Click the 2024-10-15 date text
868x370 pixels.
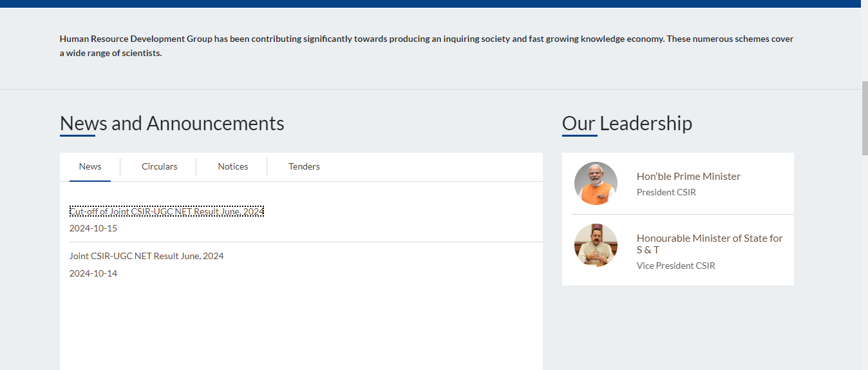click(93, 228)
